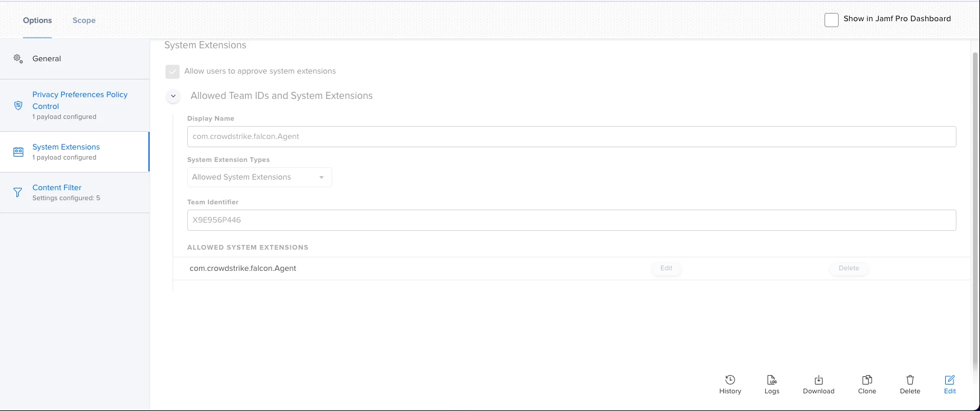This screenshot has height=411, width=980.
Task: Click the Download profile icon
Action: [x=819, y=380]
